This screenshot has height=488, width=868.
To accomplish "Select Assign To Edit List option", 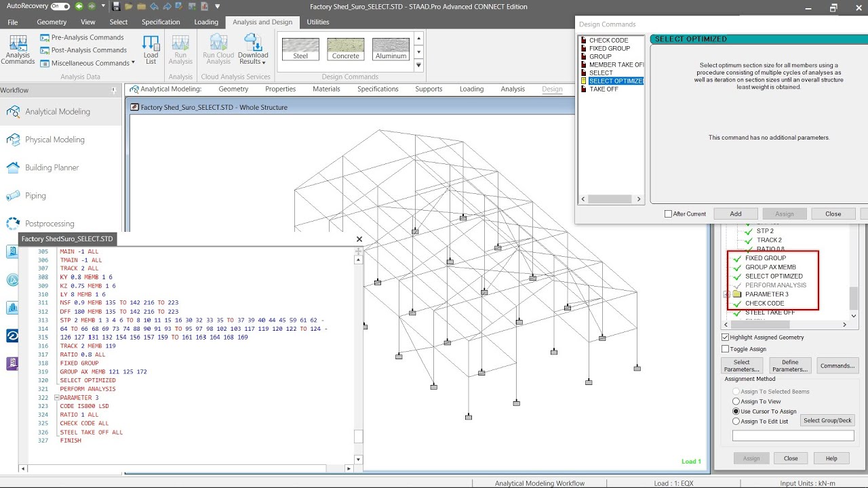I will tap(736, 422).
